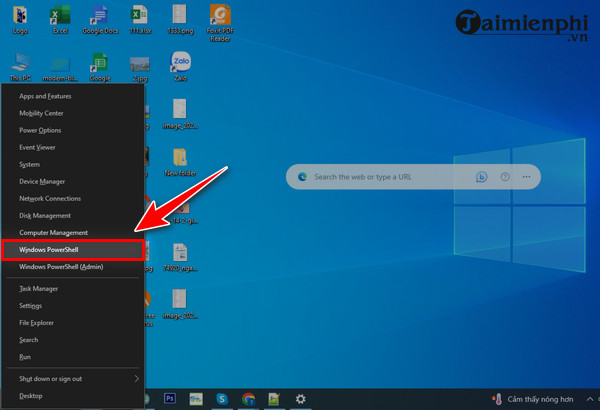Image resolution: width=600 pixels, height=410 pixels.
Task: Select the modern-bl... desktop file
Action: (60, 68)
